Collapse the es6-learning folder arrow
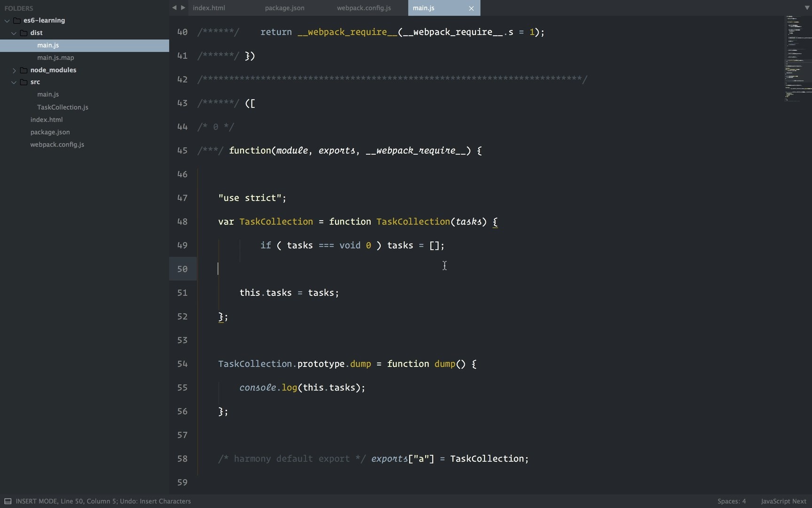 7,21
